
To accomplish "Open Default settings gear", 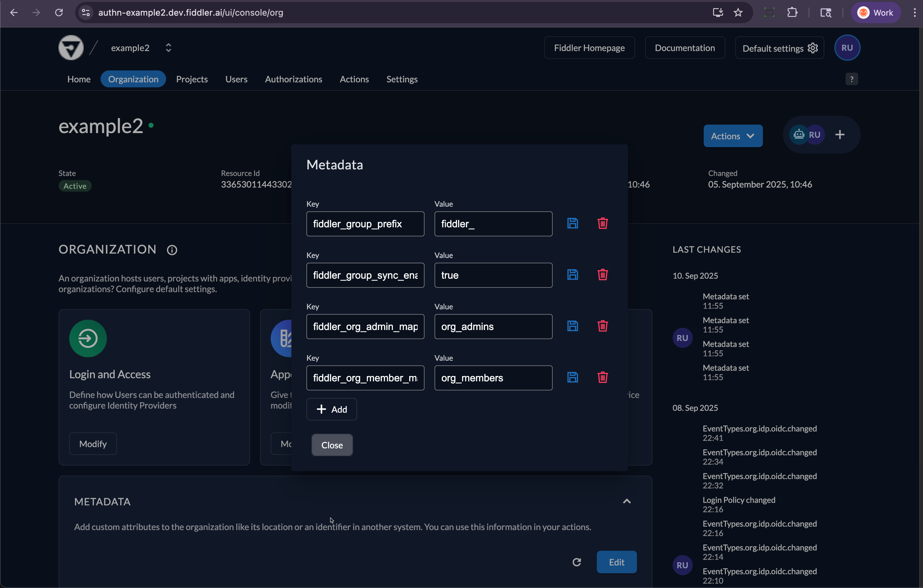I will [813, 48].
